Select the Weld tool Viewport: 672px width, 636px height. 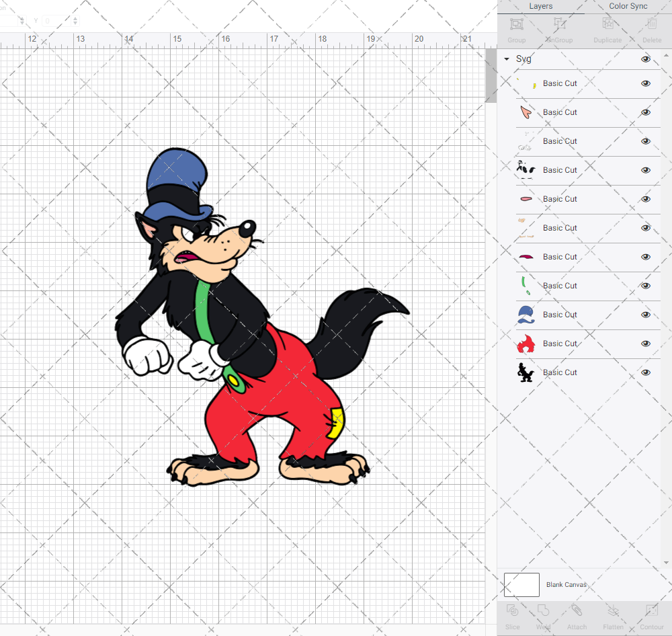pos(543,610)
